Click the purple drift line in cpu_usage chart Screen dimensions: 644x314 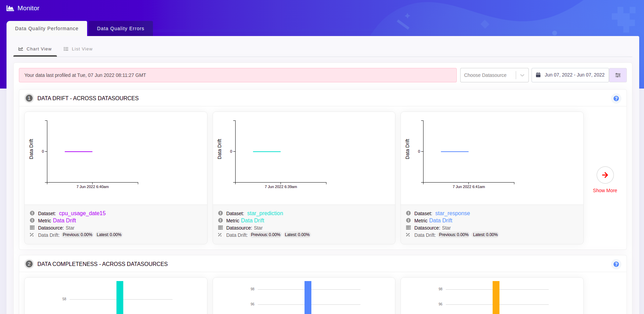coord(79,151)
